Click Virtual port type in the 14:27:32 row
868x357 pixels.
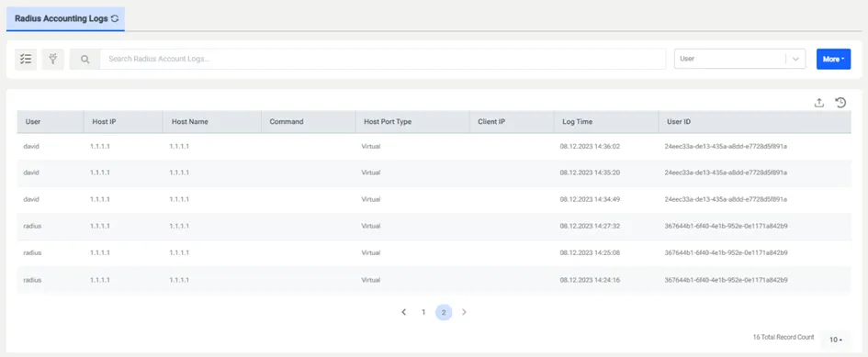(x=371, y=227)
